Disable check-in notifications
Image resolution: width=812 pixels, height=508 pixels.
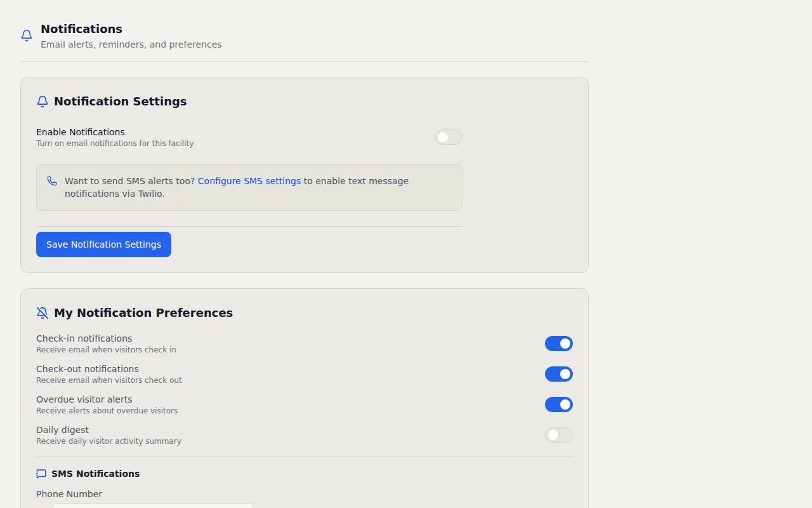tap(558, 344)
